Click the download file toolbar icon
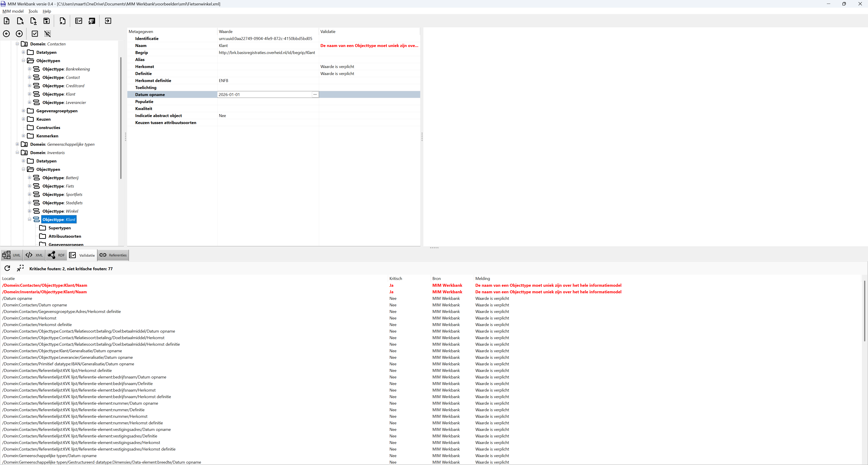This screenshot has height=465, width=868. coord(33,21)
